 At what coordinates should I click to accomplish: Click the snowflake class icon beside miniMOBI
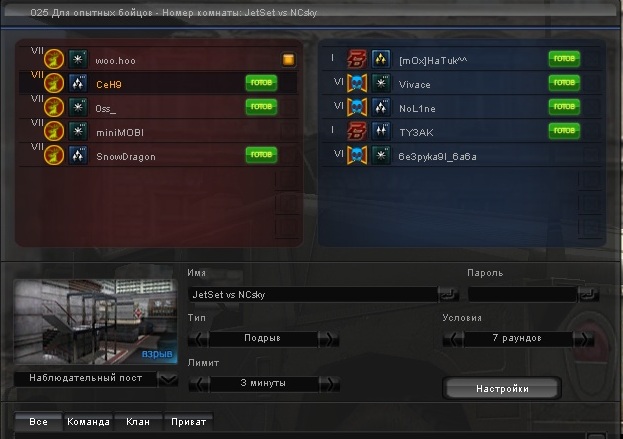(78, 131)
